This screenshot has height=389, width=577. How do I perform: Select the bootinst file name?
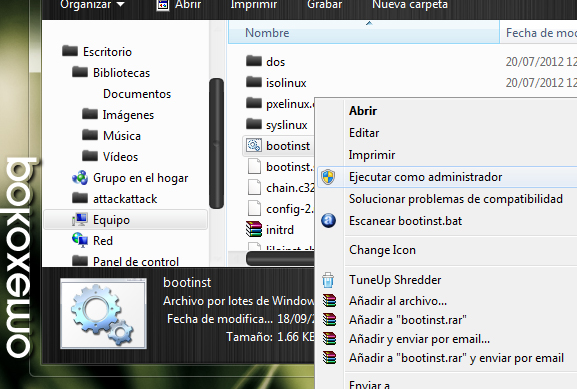[x=288, y=146]
